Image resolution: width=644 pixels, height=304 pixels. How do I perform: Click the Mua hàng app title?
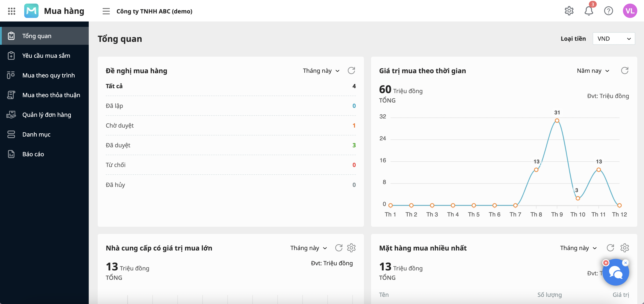pos(64,11)
